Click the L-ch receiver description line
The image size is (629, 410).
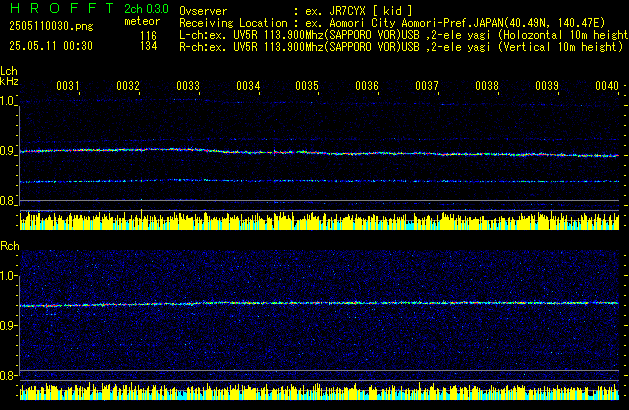click(x=404, y=35)
